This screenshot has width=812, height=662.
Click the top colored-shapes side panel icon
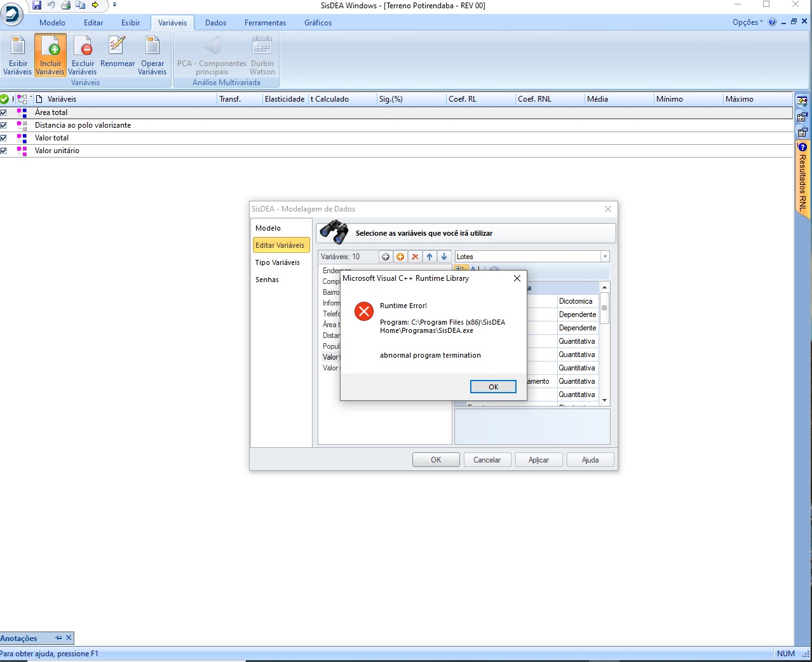(x=802, y=101)
